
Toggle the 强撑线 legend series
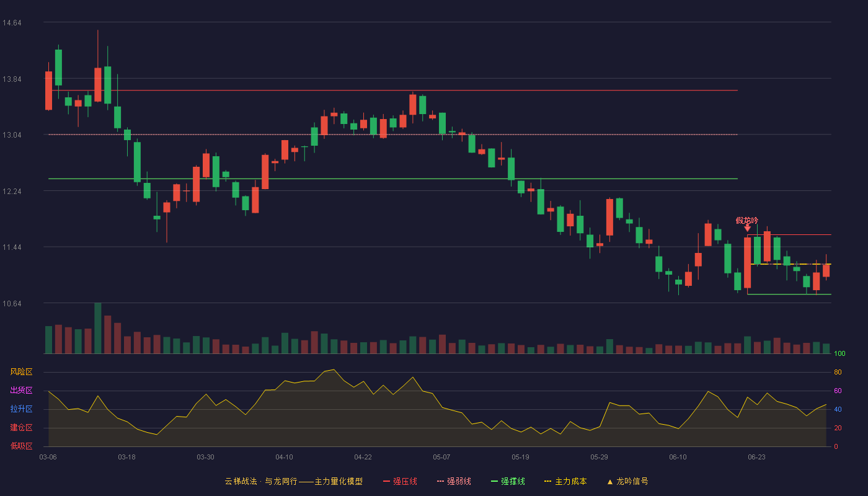[x=508, y=481]
